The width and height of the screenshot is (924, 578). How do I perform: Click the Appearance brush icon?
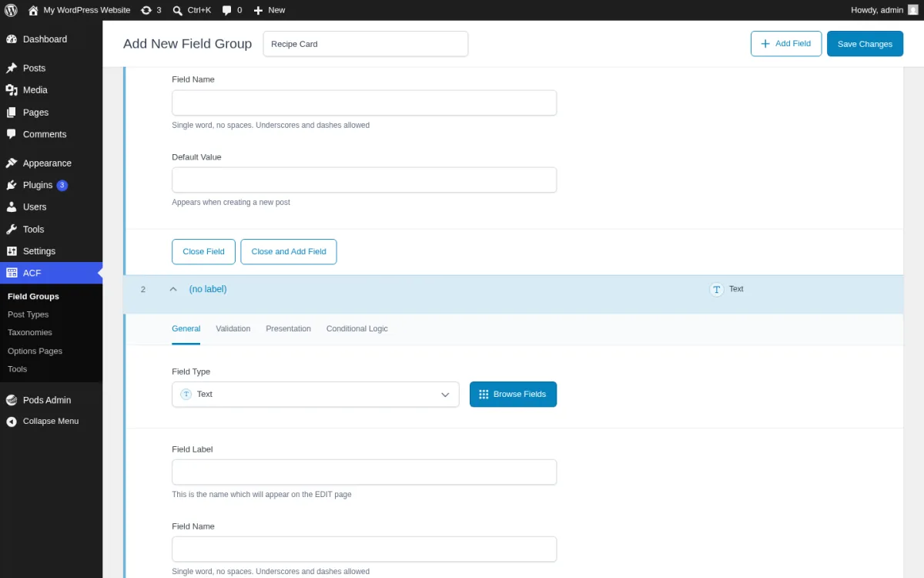12,163
